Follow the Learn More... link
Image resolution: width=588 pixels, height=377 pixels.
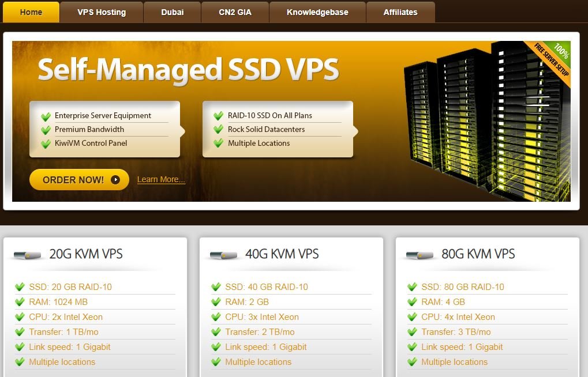click(x=161, y=180)
